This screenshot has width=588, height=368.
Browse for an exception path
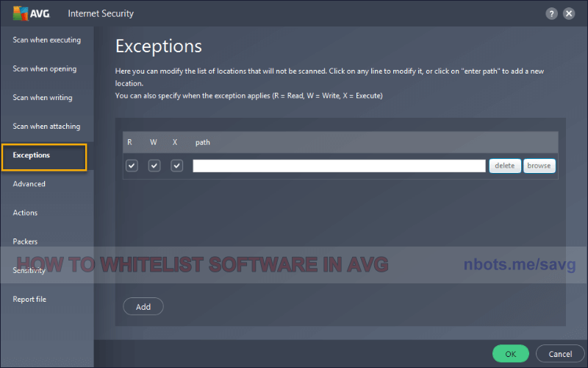coord(539,166)
